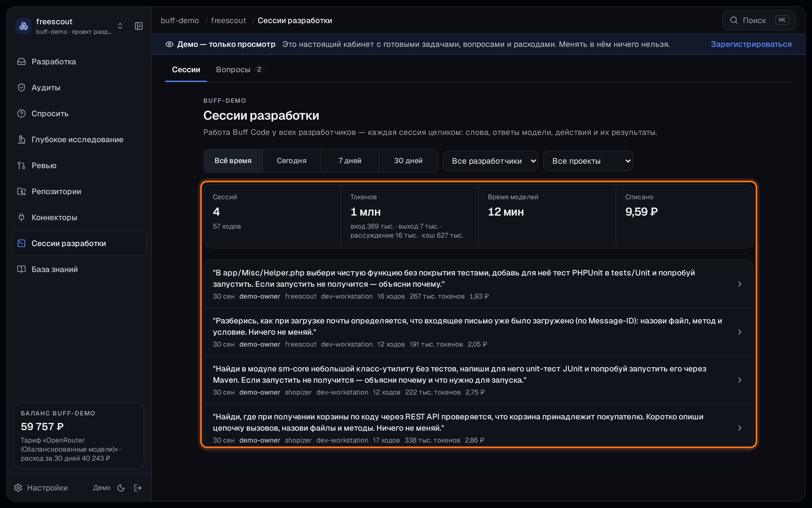Click the logout icon in sidebar footer
This screenshot has width=812, height=508.
[138, 488]
